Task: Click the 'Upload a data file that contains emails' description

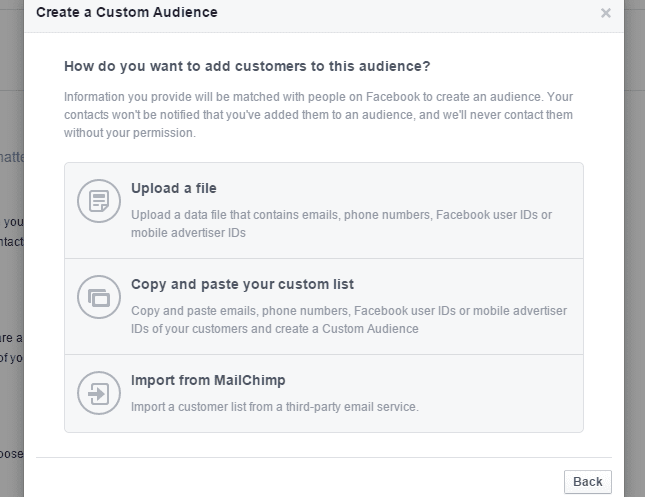Action: (x=341, y=224)
